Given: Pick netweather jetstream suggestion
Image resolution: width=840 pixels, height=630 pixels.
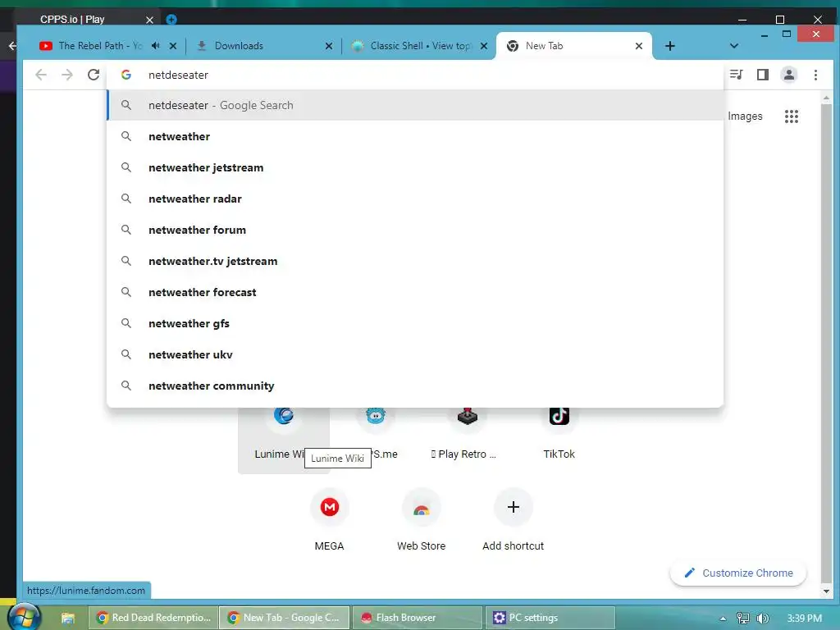Looking at the screenshot, I should (415, 167).
